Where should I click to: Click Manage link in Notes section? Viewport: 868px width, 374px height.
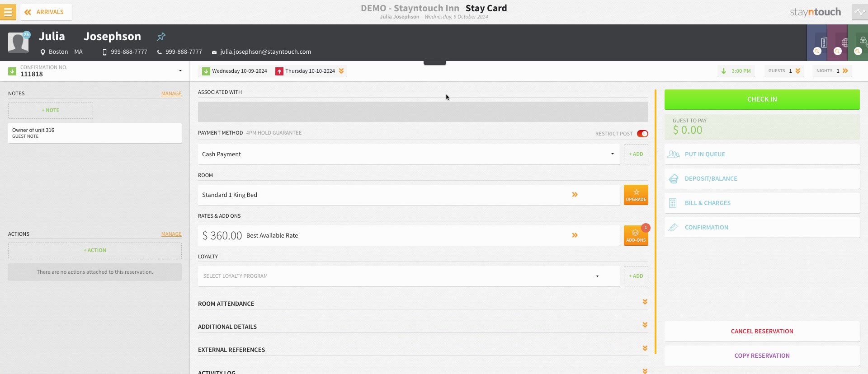tap(171, 93)
